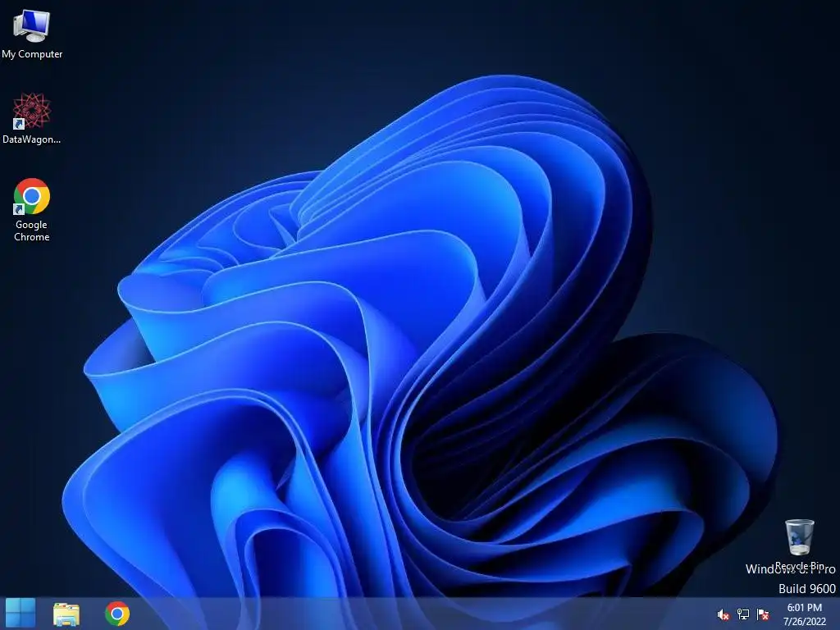Viewport: 840px width, 630px height.
Task: Launch Chrome from the taskbar
Action: point(117,614)
